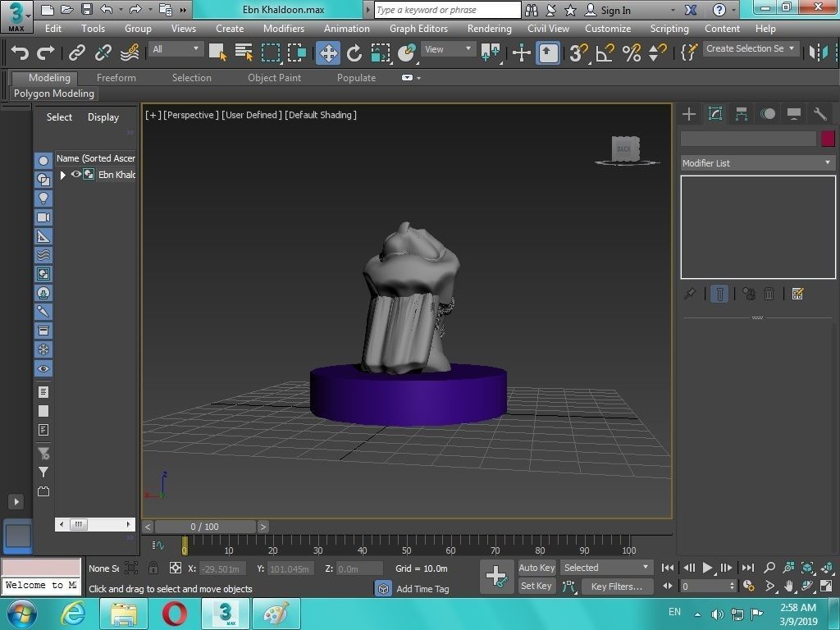Activate Select and Move tool
The width and height of the screenshot is (840, 630).
328,52
